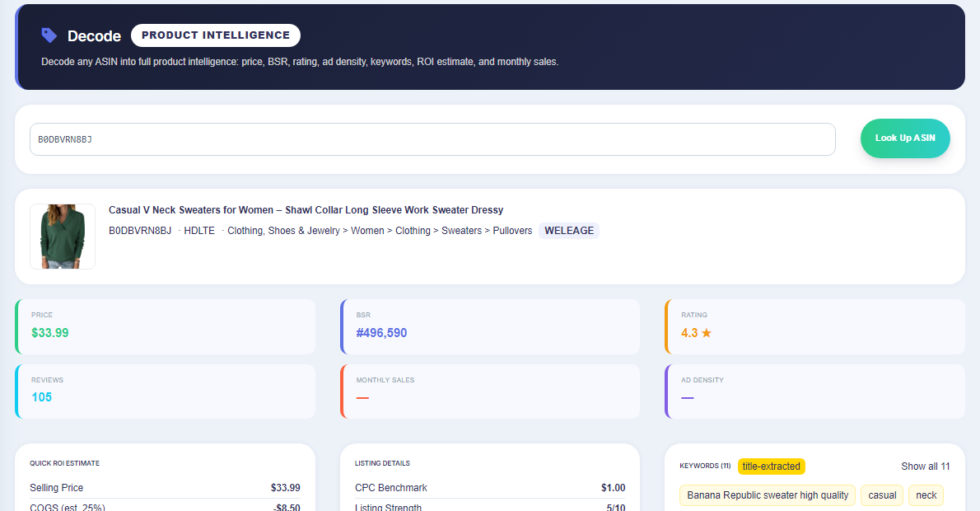980x511 pixels.
Task: Click the Look Up ASIN button
Action: pos(905,138)
